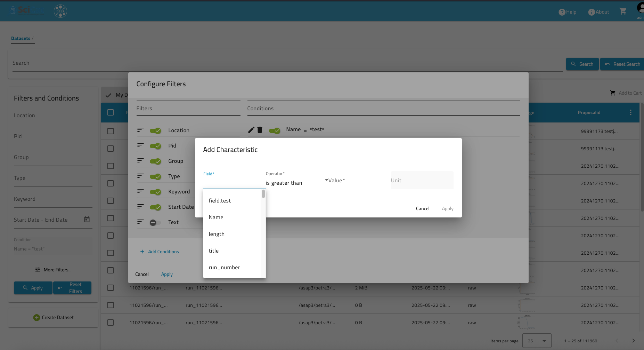Open the column options three-dot menu

pyautogui.click(x=630, y=112)
